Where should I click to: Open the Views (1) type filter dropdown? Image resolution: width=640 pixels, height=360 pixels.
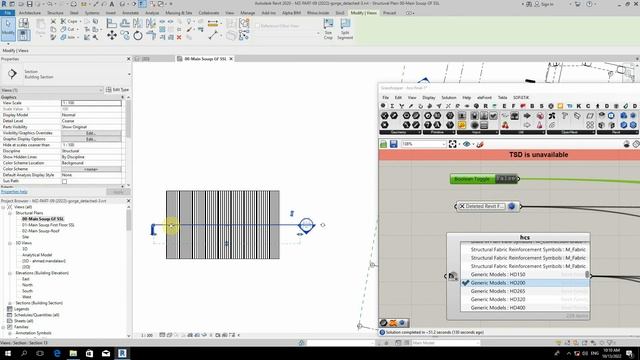point(51,90)
